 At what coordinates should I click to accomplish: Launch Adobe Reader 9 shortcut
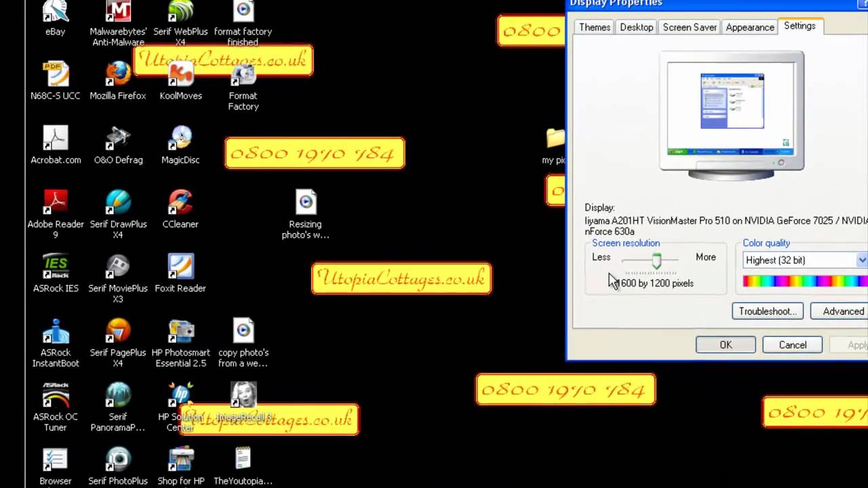[56, 214]
